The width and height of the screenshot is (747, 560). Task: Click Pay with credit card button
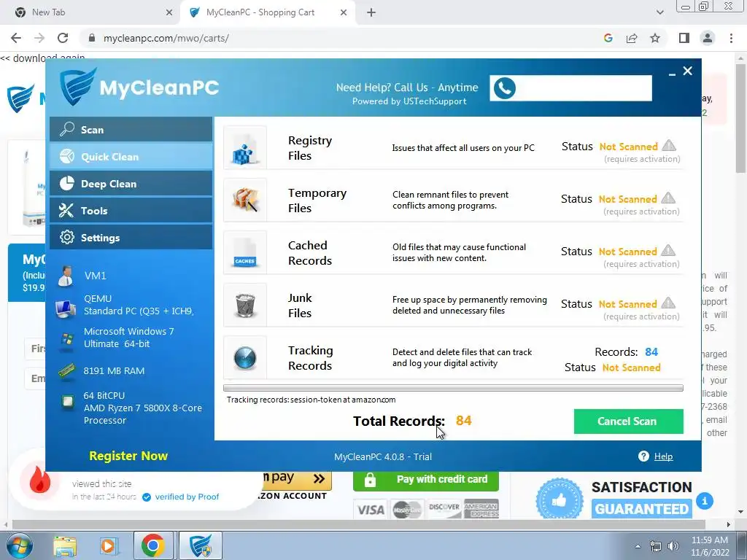tap(426, 480)
